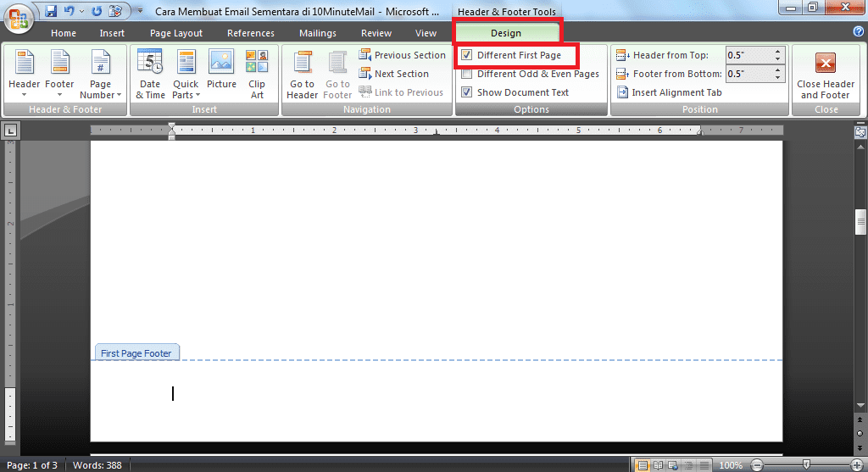Undo the last action
Screen dimensions: 868x472
[69, 10]
